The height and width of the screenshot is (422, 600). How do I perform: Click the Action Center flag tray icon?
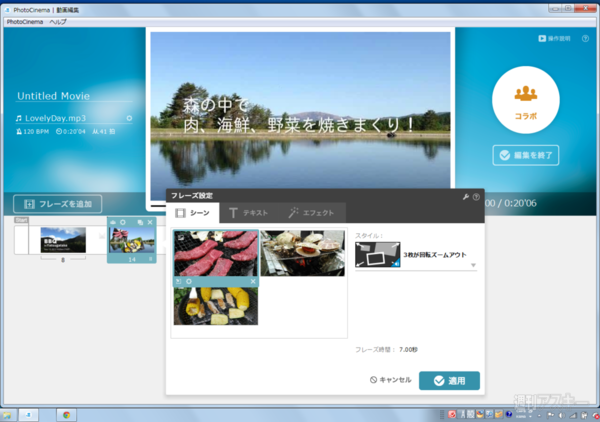551,415
